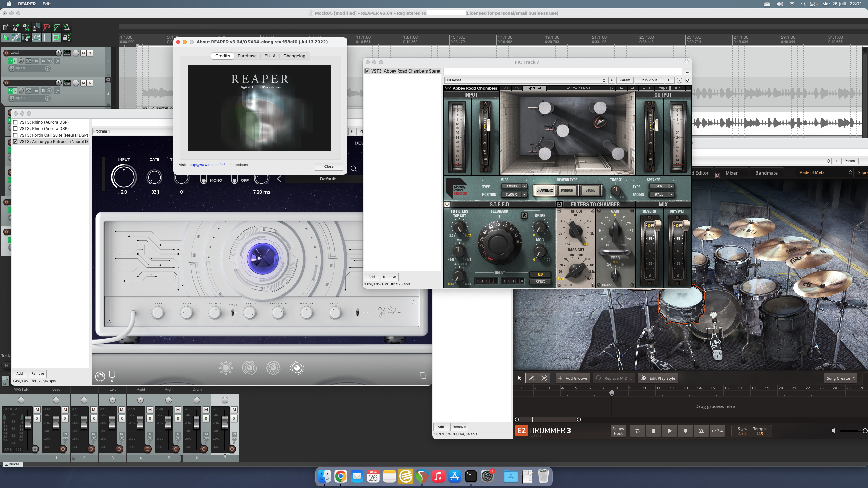Image resolution: width=868 pixels, height=488 pixels.
Task: Follow the reaper.fm website link
Action: tap(207, 165)
